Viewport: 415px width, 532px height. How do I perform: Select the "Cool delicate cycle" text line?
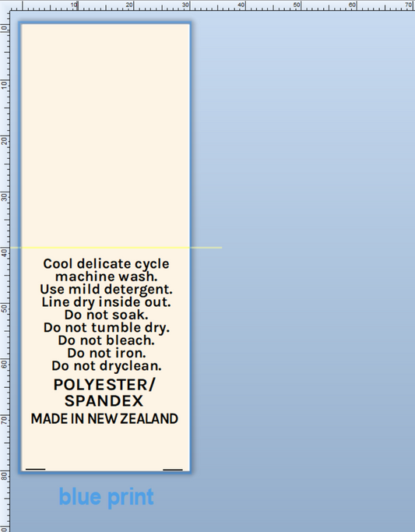pyautogui.click(x=106, y=264)
